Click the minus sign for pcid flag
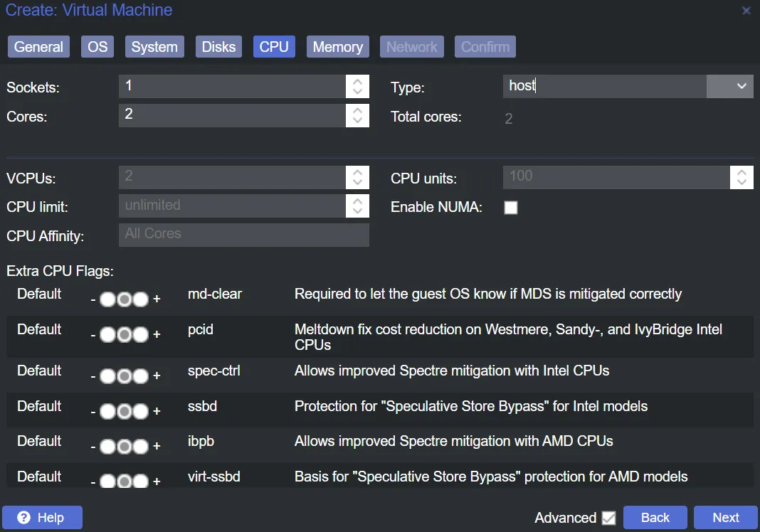Screen dimensions: 760x532 [x=93, y=335]
